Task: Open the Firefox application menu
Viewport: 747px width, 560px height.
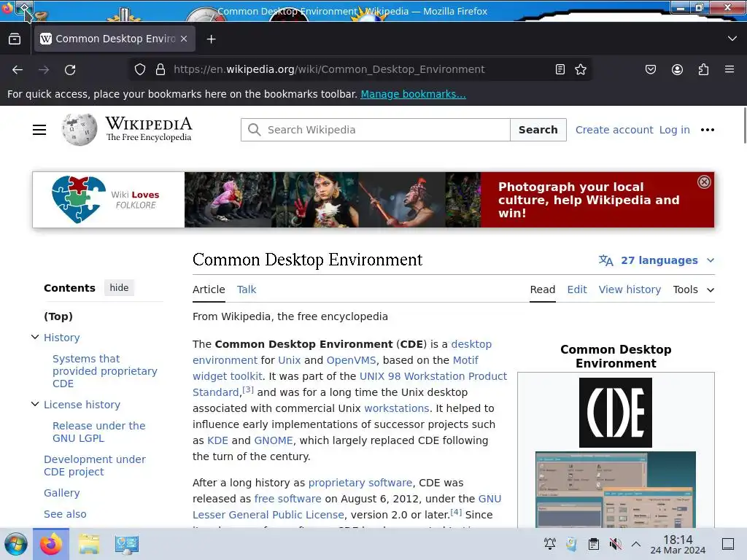Action: coord(729,69)
